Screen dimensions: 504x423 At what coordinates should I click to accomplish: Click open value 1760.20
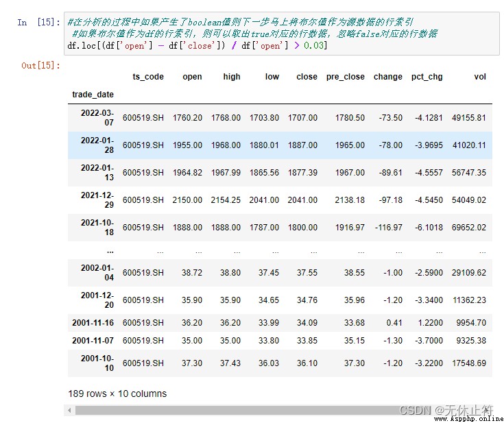(187, 118)
